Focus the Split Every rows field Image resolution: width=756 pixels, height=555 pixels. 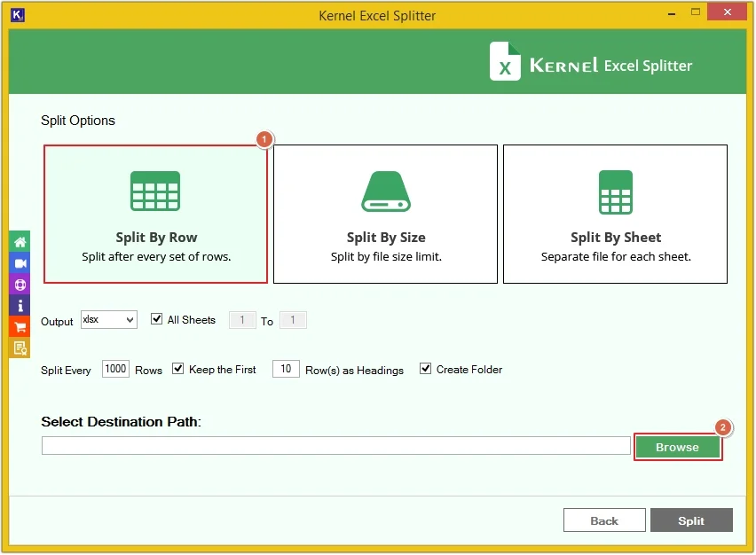[x=115, y=370]
